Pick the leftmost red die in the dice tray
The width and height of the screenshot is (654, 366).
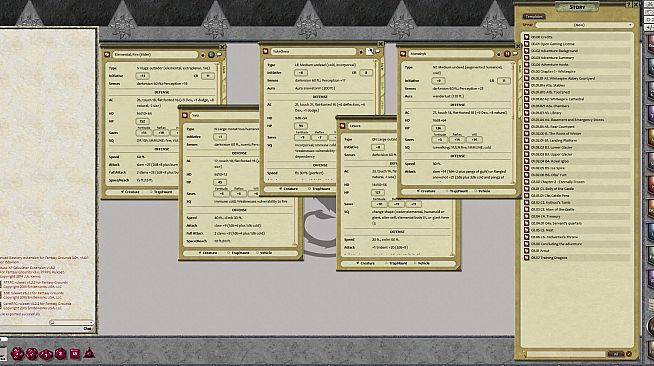pos(17,353)
